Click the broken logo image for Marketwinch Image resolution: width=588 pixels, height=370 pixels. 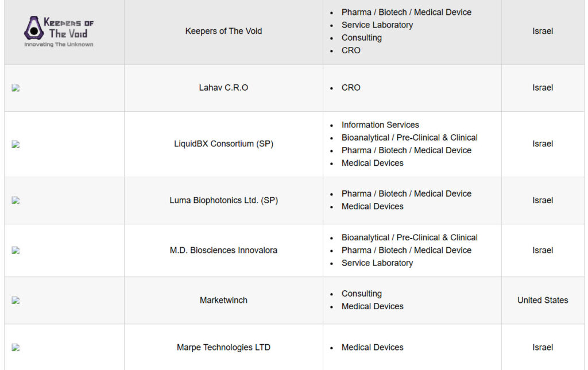pyautogui.click(x=16, y=301)
